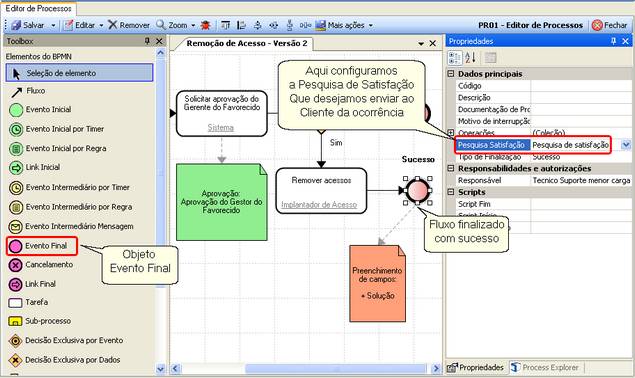Choose Seleção de elemento pointer tool

[80, 73]
